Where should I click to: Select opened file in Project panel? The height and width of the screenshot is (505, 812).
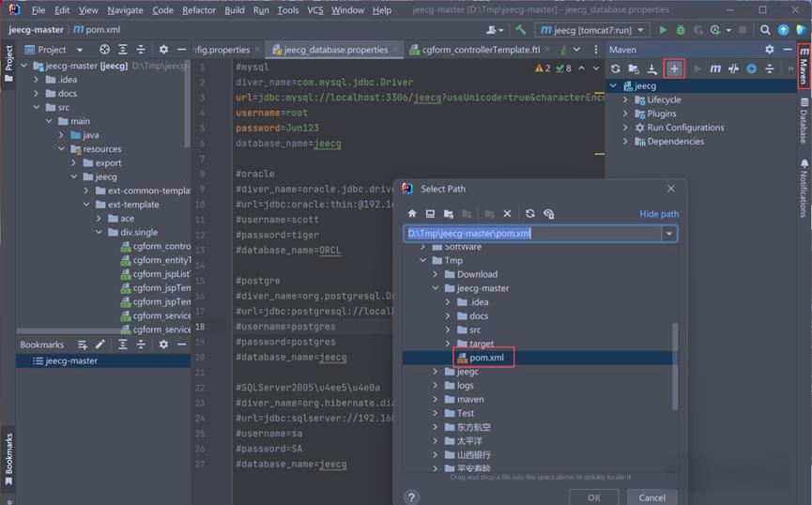coord(104,49)
